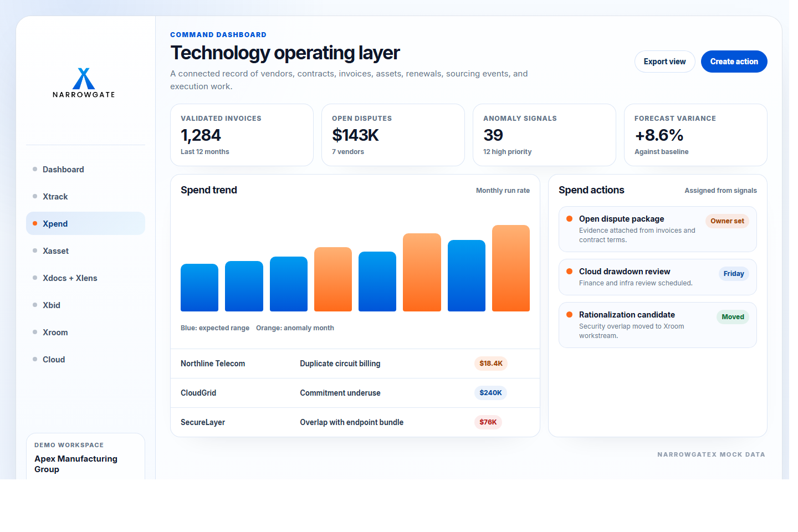The height and width of the screenshot is (532, 798).
Task: Open the Anomaly Signals card
Action: (544, 135)
